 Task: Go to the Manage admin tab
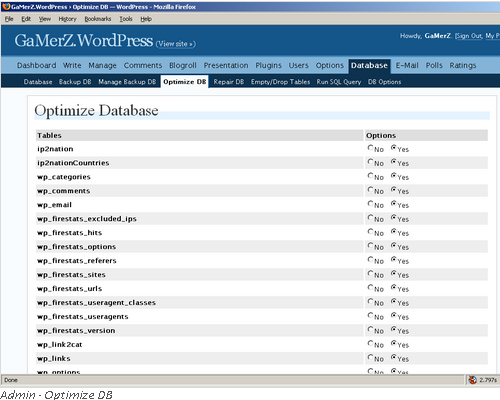pyautogui.click(x=102, y=65)
